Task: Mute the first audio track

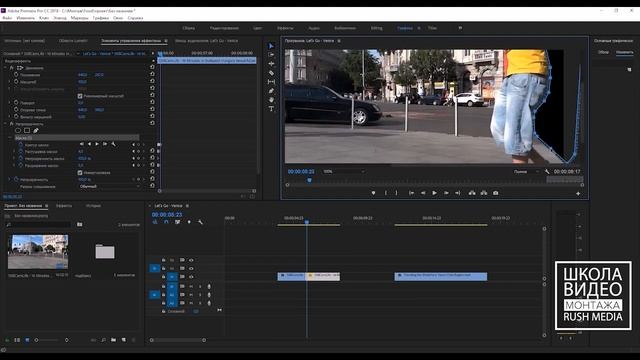Action: click(191, 287)
